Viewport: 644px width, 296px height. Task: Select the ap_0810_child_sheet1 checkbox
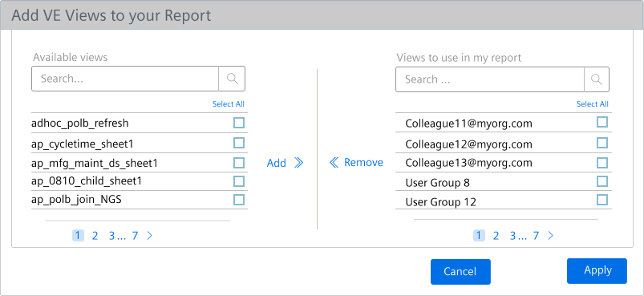[239, 181]
